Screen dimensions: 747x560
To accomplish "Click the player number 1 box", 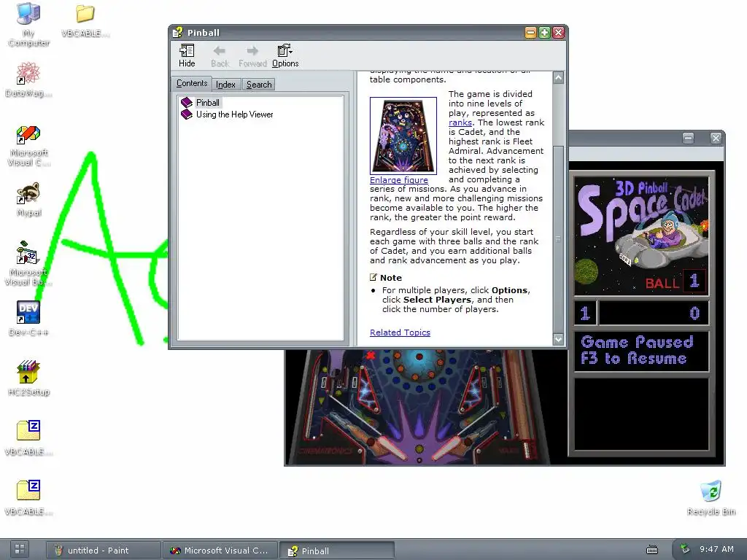I will pos(585,313).
